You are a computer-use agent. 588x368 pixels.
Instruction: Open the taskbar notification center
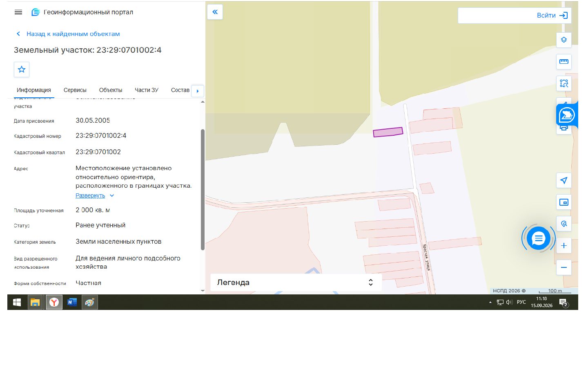(564, 303)
